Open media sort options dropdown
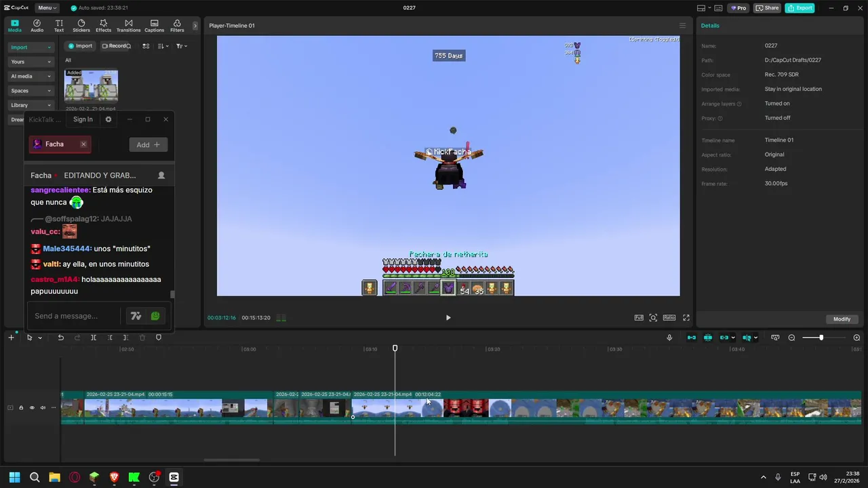This screenshot has height=488, width=868. pyautogui.click(x=163, y=46)
